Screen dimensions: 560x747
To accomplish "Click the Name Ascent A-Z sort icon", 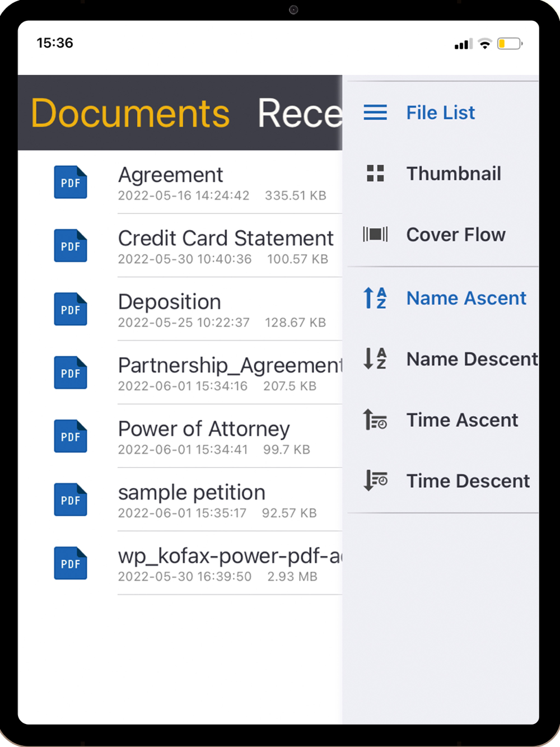I will 375,298.
